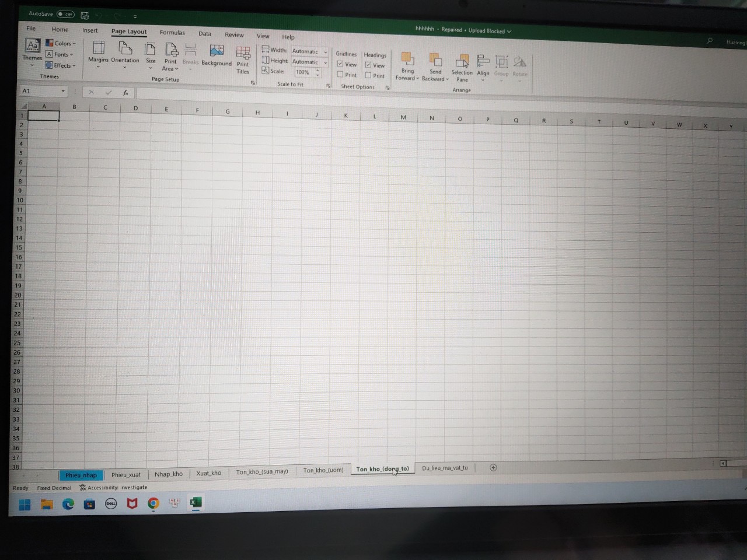This screenshot has width=747, height=560.
Task: Toggle the AutoSave switch
Action: point(66,14)
